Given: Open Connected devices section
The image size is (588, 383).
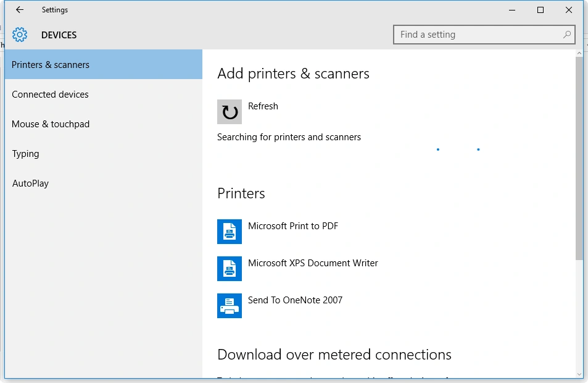Looking at the screenshot, I should [104, 95].
